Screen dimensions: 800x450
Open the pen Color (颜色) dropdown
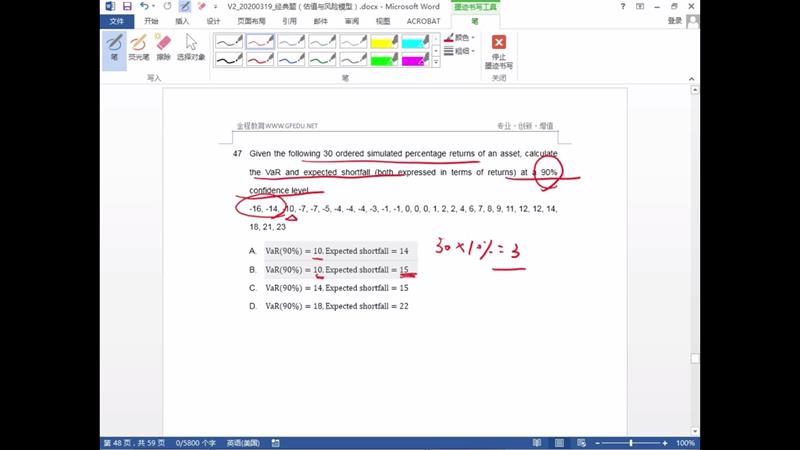[460, 37]
